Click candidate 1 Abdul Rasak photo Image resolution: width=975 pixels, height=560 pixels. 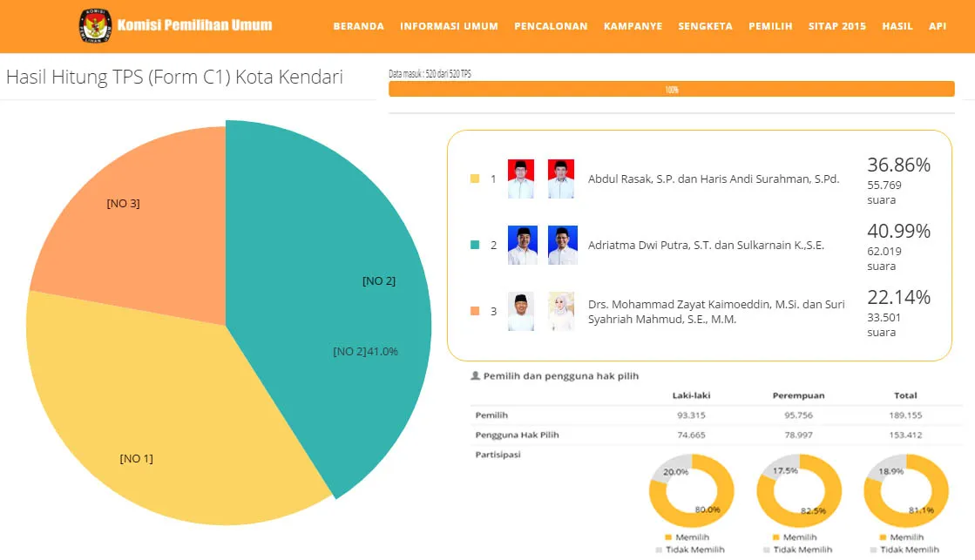coord(521,179)
